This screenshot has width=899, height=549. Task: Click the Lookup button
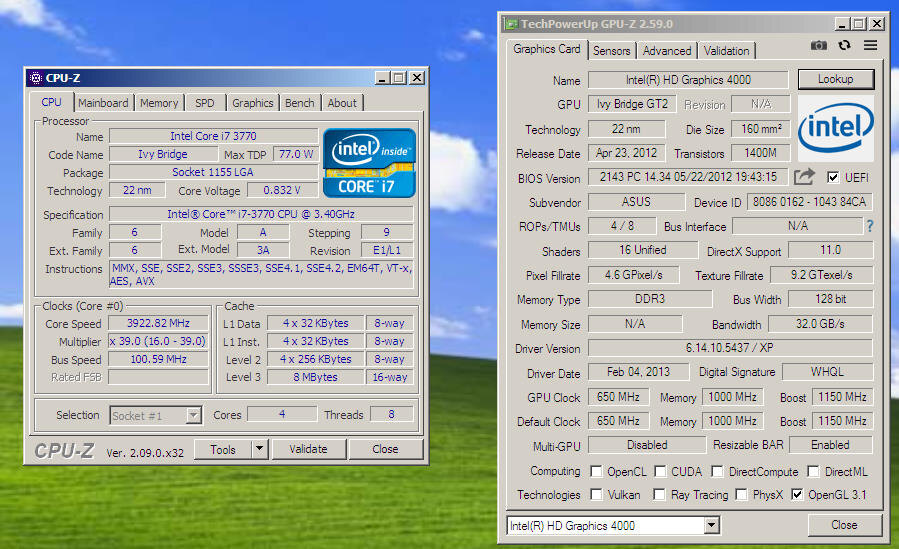(836, 79)
